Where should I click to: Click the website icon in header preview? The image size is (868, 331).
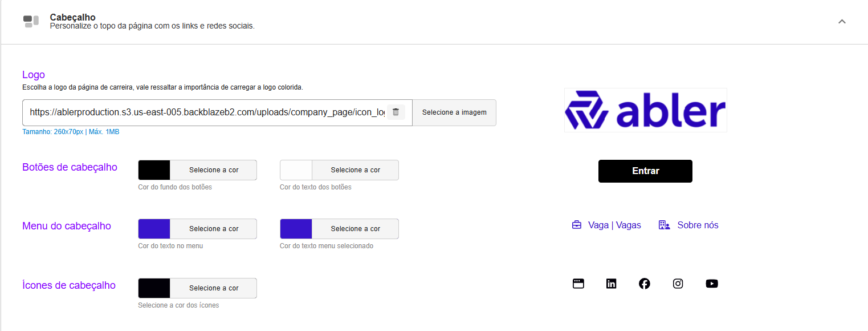[x=578, y=284]
